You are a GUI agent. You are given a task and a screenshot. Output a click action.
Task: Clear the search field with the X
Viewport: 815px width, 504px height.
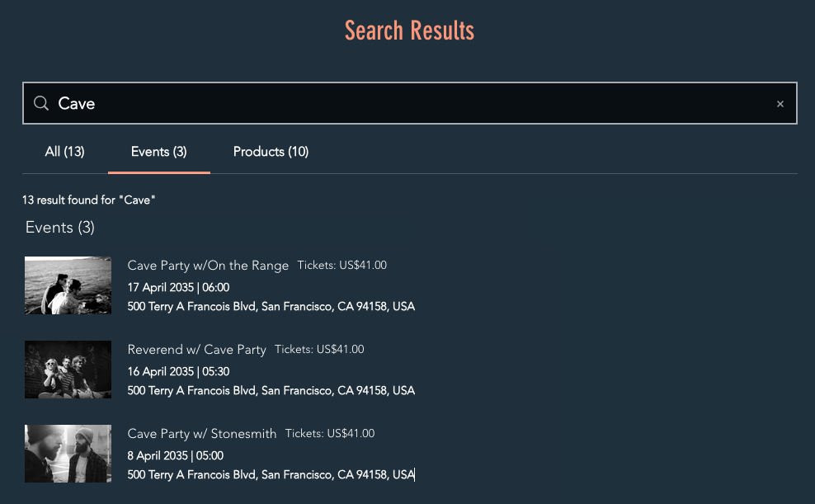pos(780,104)
